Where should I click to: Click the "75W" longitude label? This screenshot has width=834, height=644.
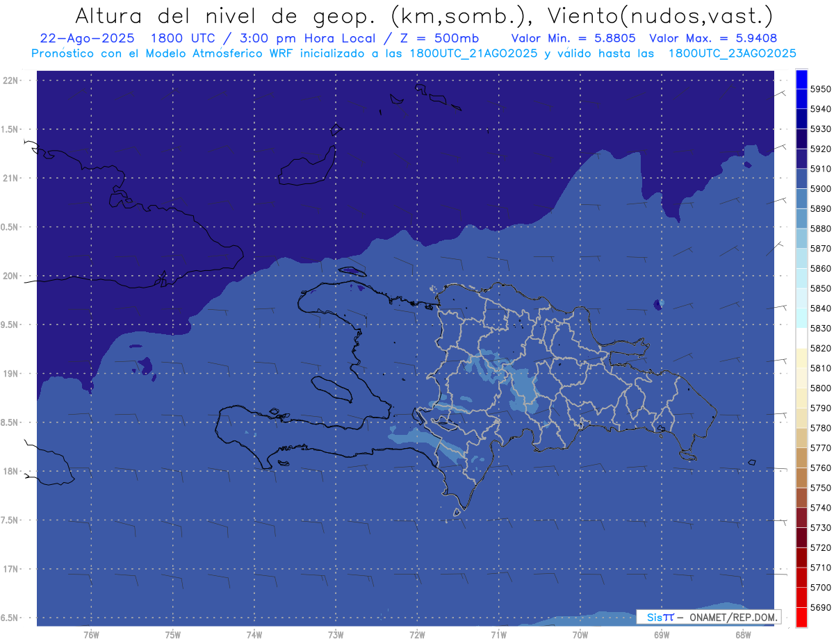(173, 634)
